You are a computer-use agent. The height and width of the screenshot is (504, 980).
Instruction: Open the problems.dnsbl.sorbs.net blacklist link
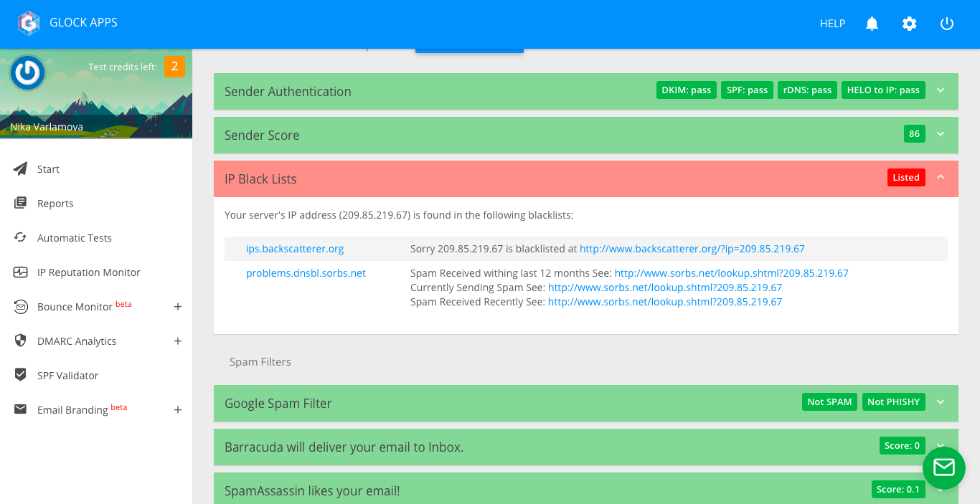pyautogui.click(x=306, y=273)
